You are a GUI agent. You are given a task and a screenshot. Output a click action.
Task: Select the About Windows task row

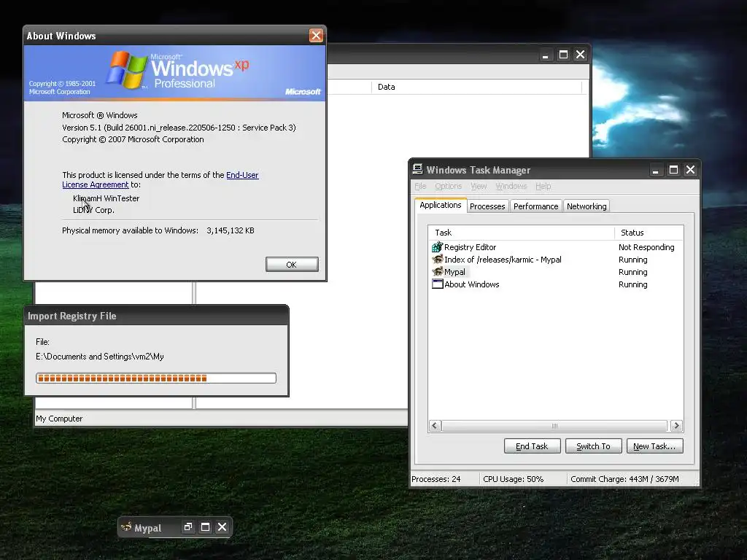pos(555,284)
